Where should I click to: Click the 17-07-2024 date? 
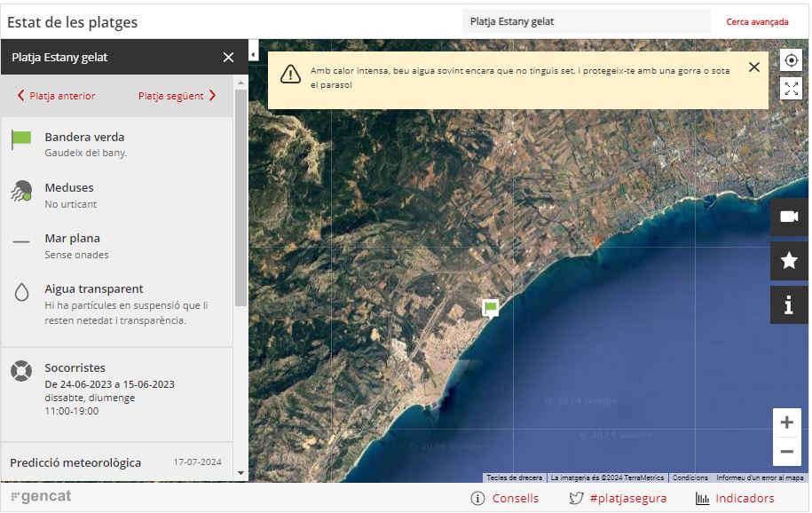pyautogui.click(x=197, y=462)
